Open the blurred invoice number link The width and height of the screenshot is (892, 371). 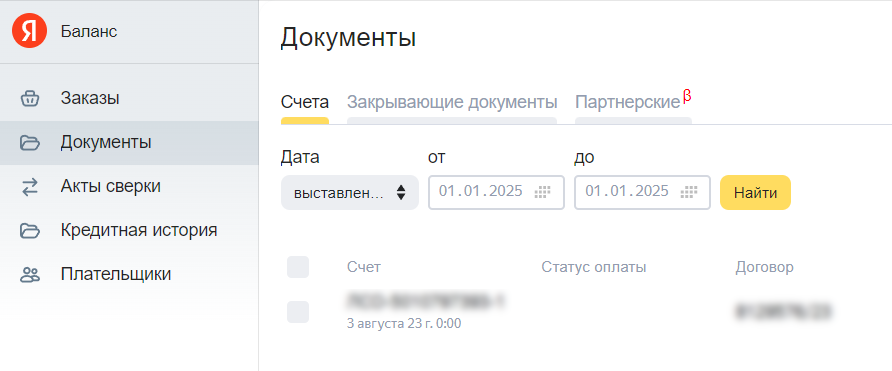(x=425, y=301)
